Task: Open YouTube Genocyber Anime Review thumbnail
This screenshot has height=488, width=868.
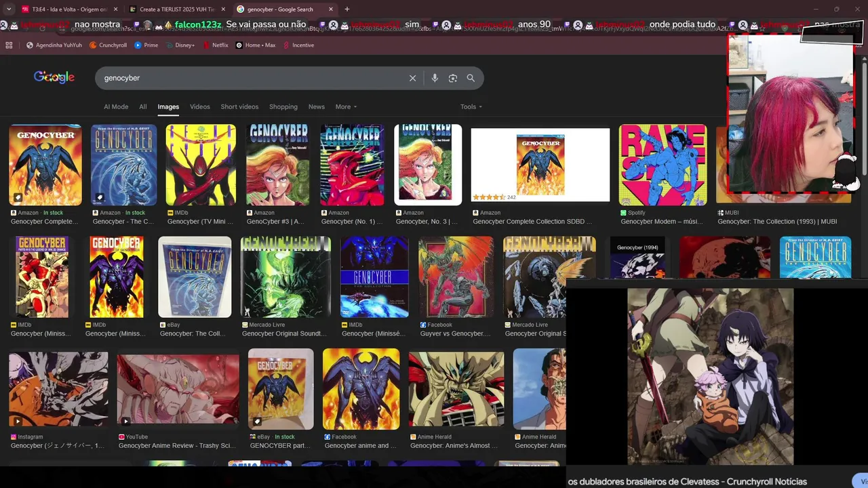Action: (178, 389)
